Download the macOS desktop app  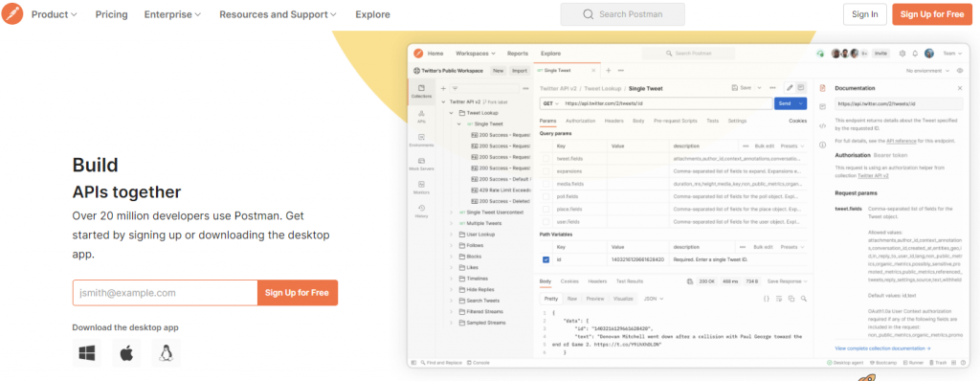(x=126, y=353)
